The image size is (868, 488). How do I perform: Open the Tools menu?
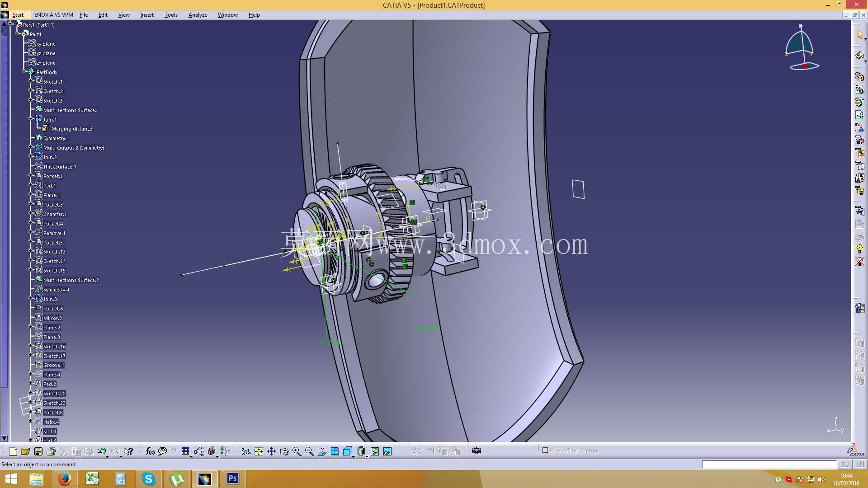[171, 15]
